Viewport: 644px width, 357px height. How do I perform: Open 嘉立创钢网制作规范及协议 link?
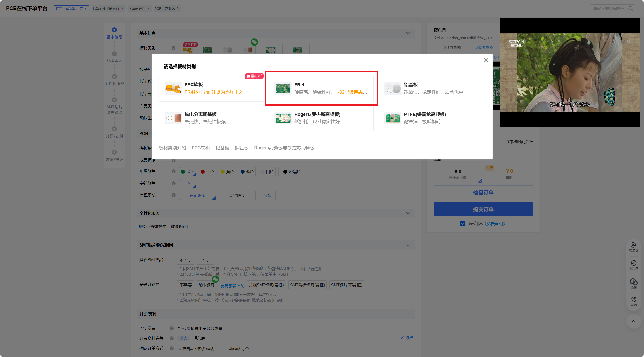(x=248, y=300)
